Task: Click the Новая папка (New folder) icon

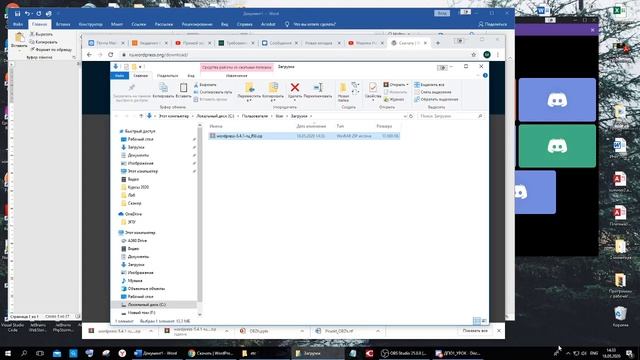Action: 343,87
